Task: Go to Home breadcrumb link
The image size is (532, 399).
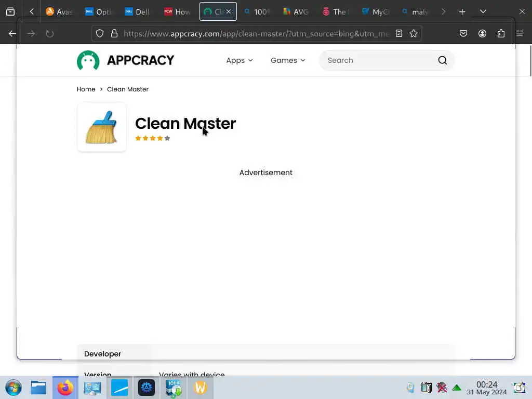Action: [x=86, y=89]
